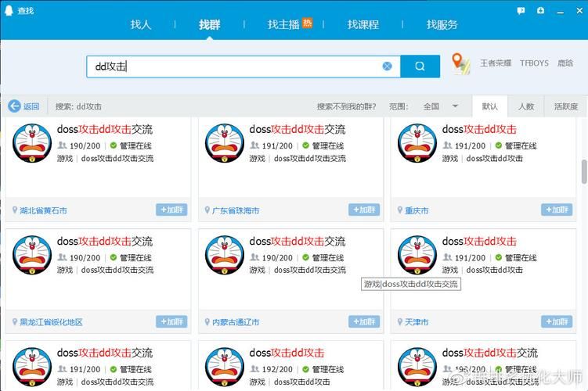Open the doss攻击dd攻击 group with 192/200 members

(287, 353)
